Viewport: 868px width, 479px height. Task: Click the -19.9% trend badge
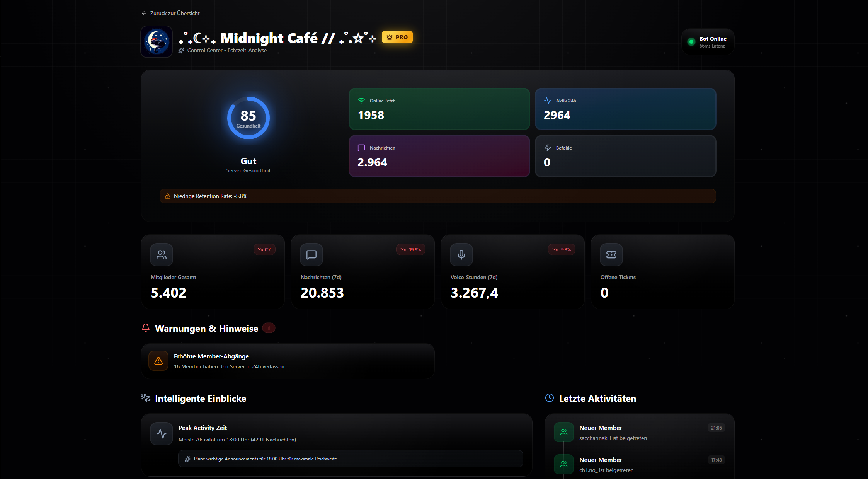click(x=411, y=250)
